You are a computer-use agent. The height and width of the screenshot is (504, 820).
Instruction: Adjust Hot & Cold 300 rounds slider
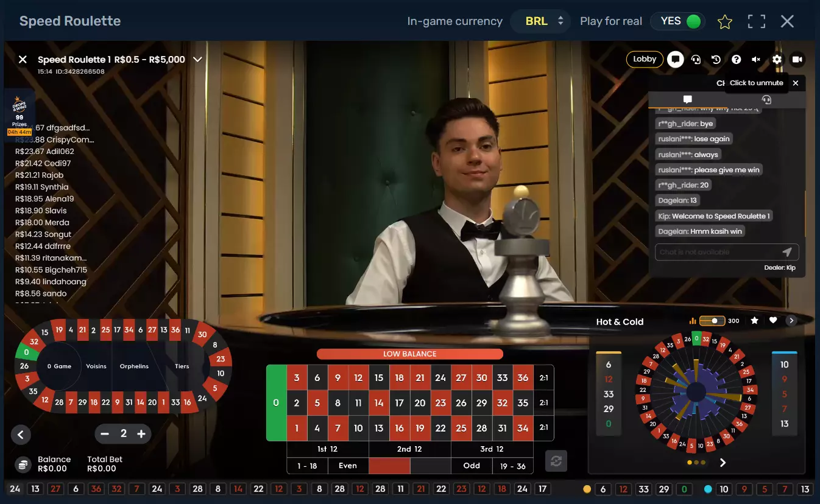coord(712,321)
